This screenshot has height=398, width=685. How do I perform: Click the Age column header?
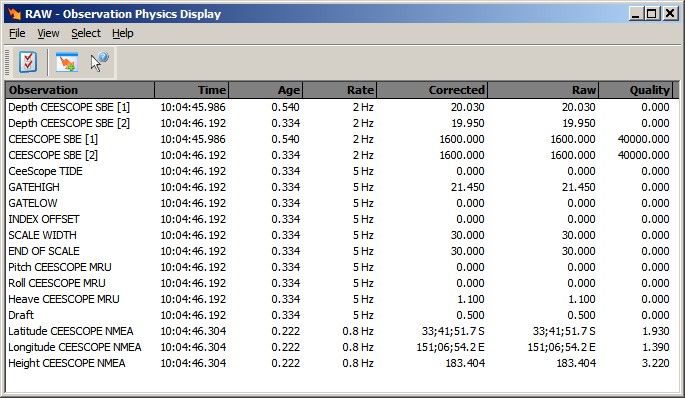click(x=265, y=90)
